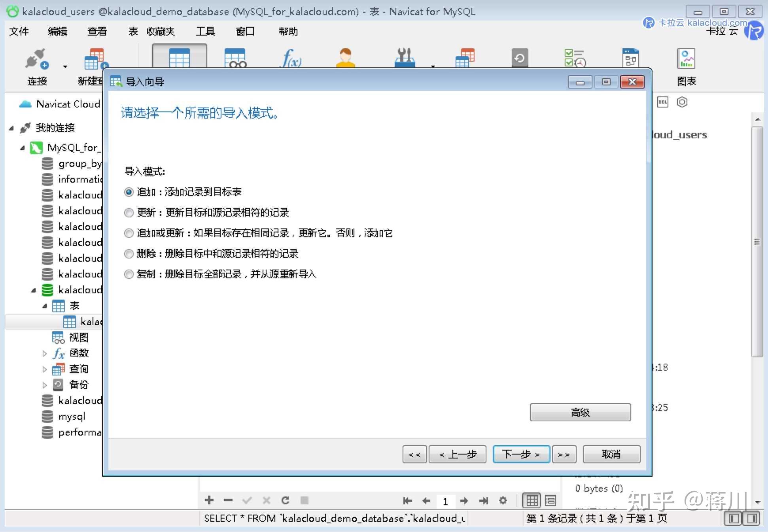
Task: Open the 工具 menu
Action: pos(206,31)
